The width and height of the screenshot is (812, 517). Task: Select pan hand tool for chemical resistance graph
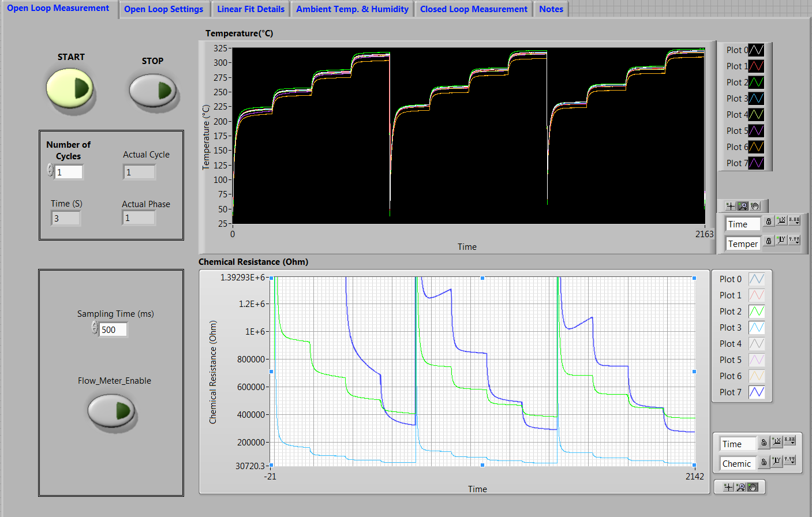753,488
